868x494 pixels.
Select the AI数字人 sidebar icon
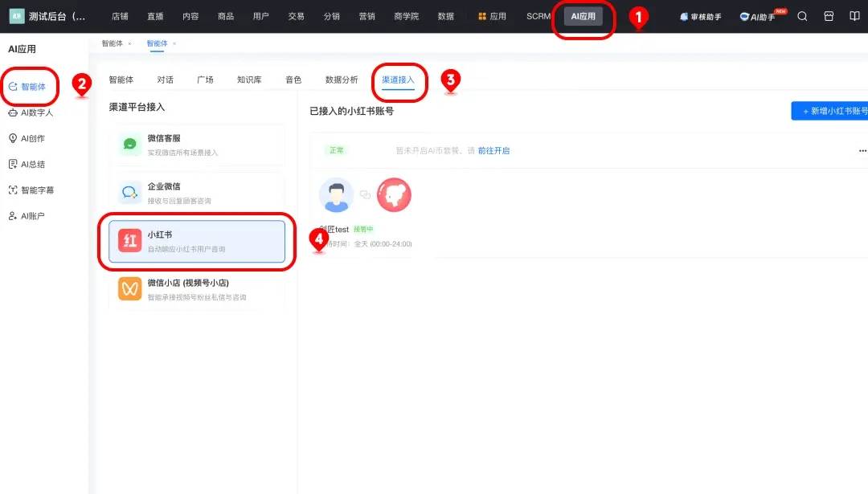[13, 112]
